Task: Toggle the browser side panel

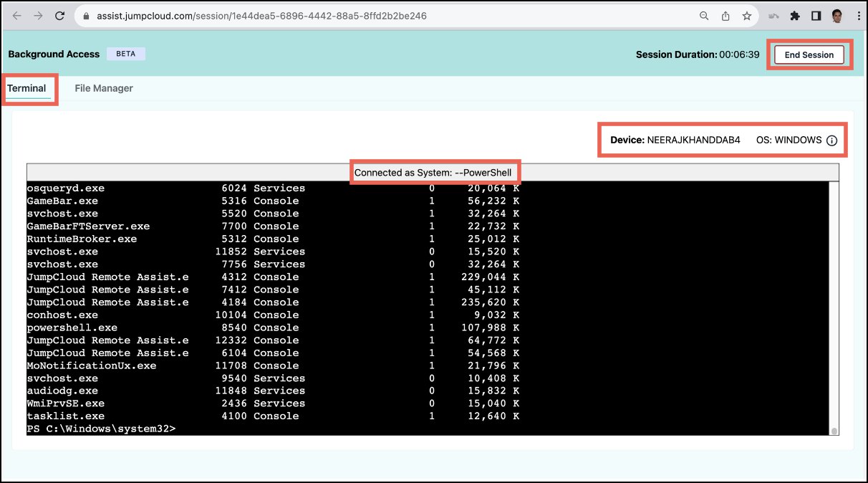Action: [x=816, y=16]
